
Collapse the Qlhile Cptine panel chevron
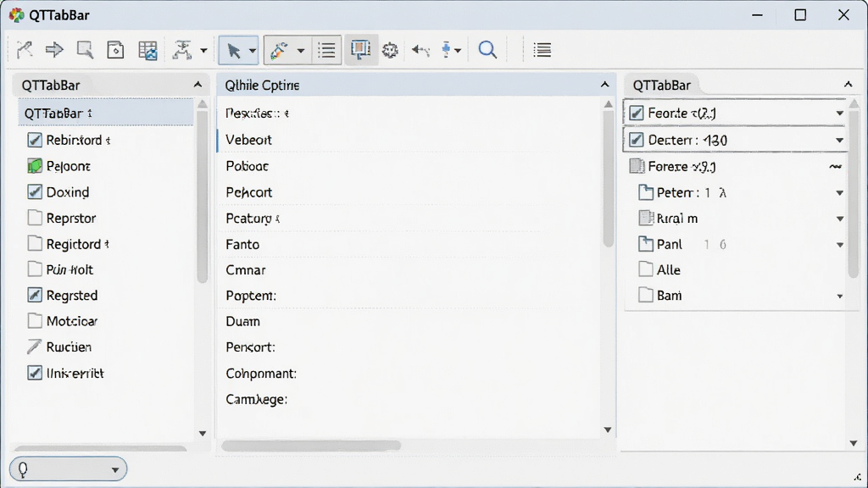click(604, 85)
